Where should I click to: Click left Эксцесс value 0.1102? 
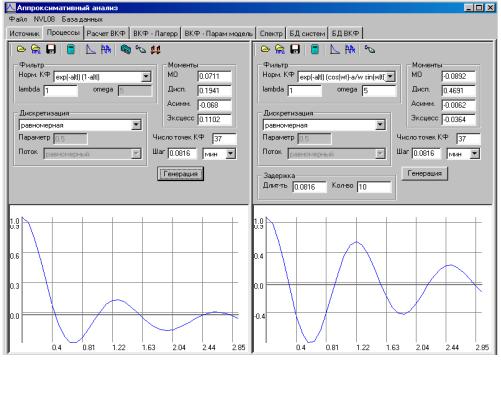214,119
